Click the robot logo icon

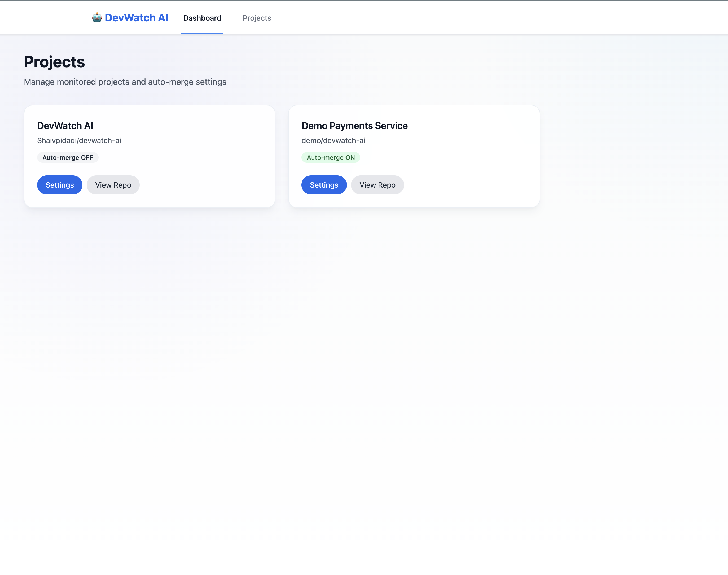click(97, 17)
